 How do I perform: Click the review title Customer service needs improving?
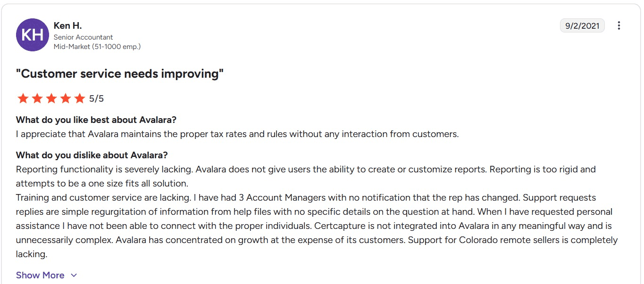pos(119,73)
